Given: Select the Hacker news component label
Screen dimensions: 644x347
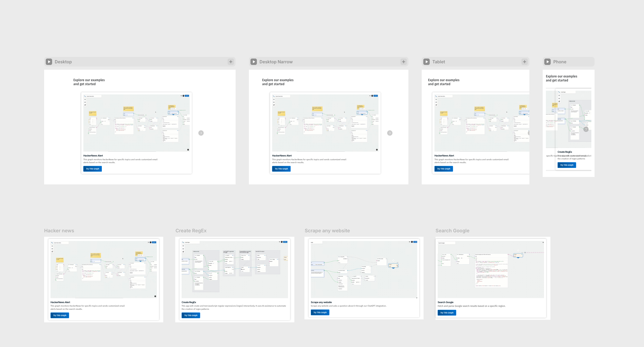Looking at the screenshot, I should (x=59, y=231).
